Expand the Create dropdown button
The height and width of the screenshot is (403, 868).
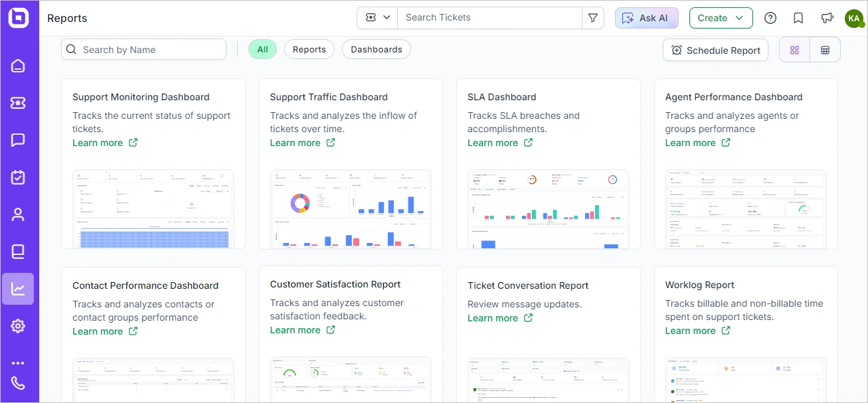point(721,18)
